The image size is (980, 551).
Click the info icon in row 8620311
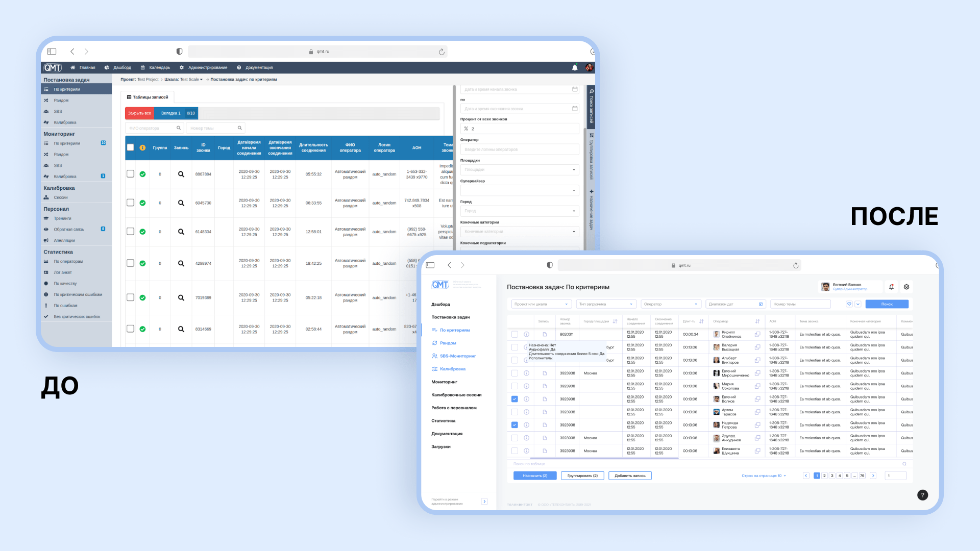526,334
